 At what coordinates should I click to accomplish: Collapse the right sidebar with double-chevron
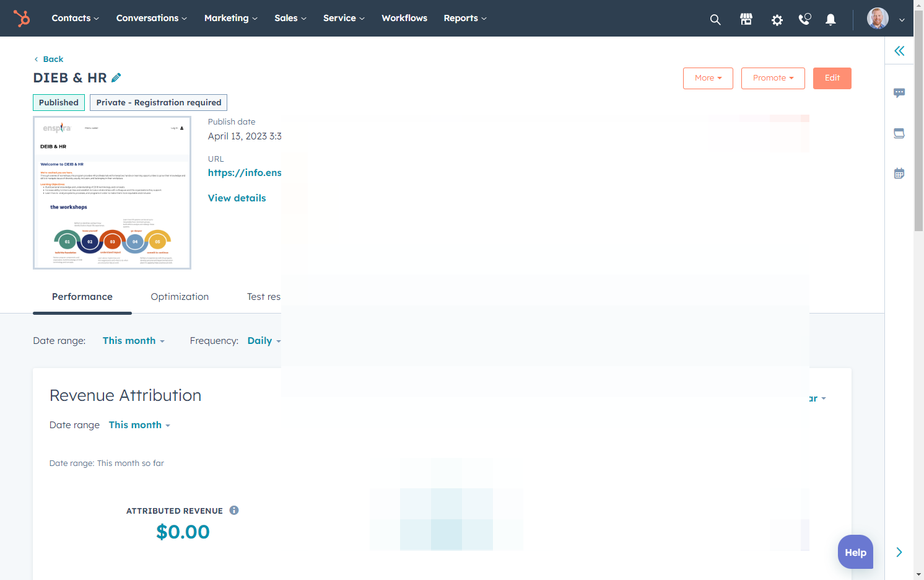coord(899,51)
